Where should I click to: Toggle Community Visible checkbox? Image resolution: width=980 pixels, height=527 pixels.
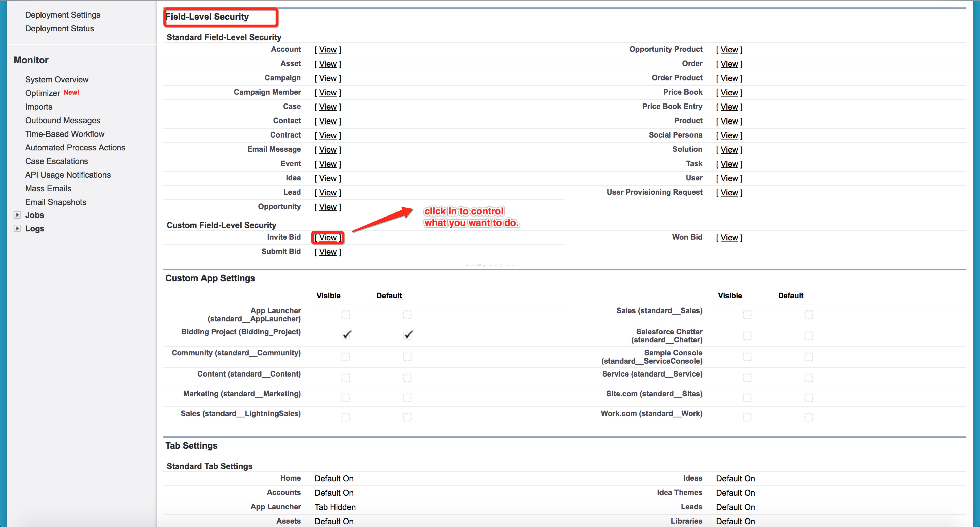345,357
